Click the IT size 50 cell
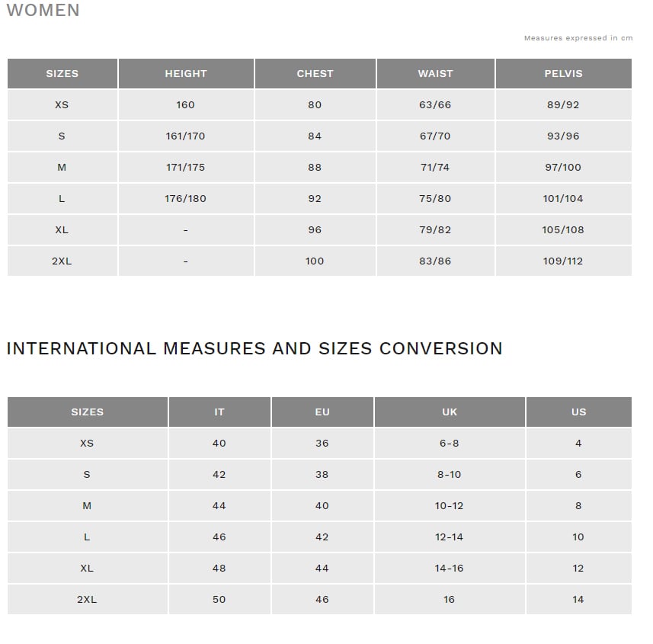Image resolution: width=653 pixels, height=644 pixels. pyautogui.click(x=219, y=600)
